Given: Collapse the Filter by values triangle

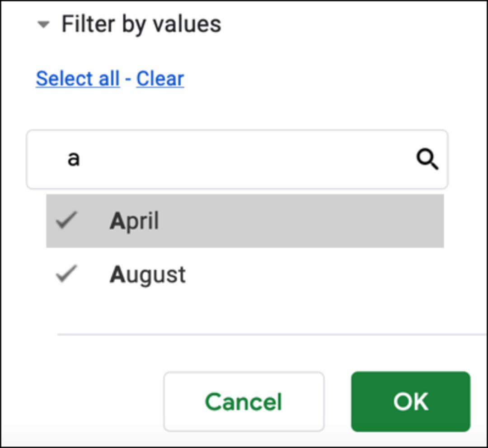Looking at the screenshot, I should pyautogui.click(x=43, y=24).
